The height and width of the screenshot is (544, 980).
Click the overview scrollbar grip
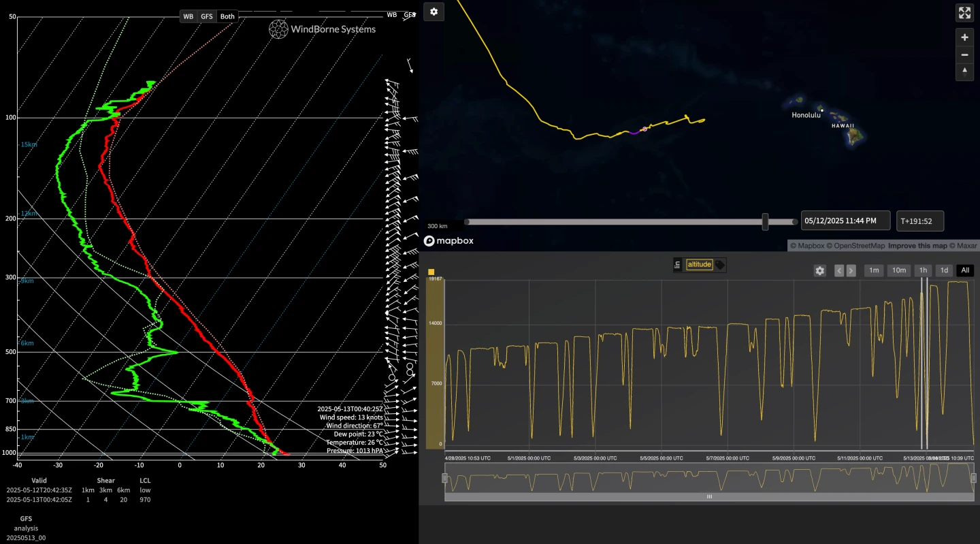[x=709, y=497]
